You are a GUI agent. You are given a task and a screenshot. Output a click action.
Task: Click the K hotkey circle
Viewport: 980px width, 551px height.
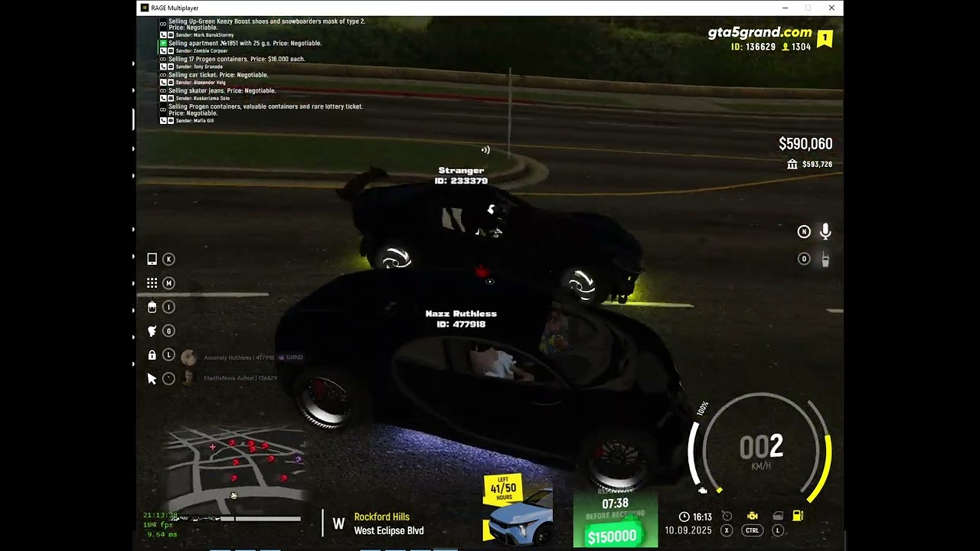(x=168, y=259)
